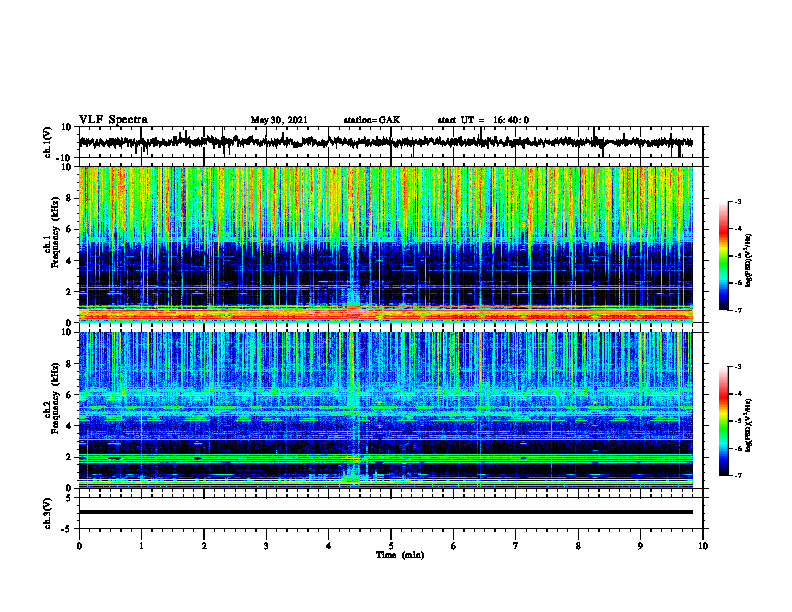Click the "-3" label atop the lower colorbar
The image size is (792, 612).
coord(738,367)
